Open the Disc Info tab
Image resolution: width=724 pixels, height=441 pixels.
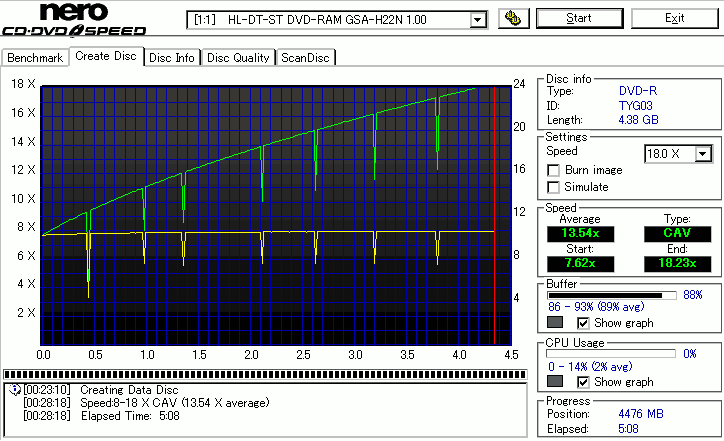[172, 58]
